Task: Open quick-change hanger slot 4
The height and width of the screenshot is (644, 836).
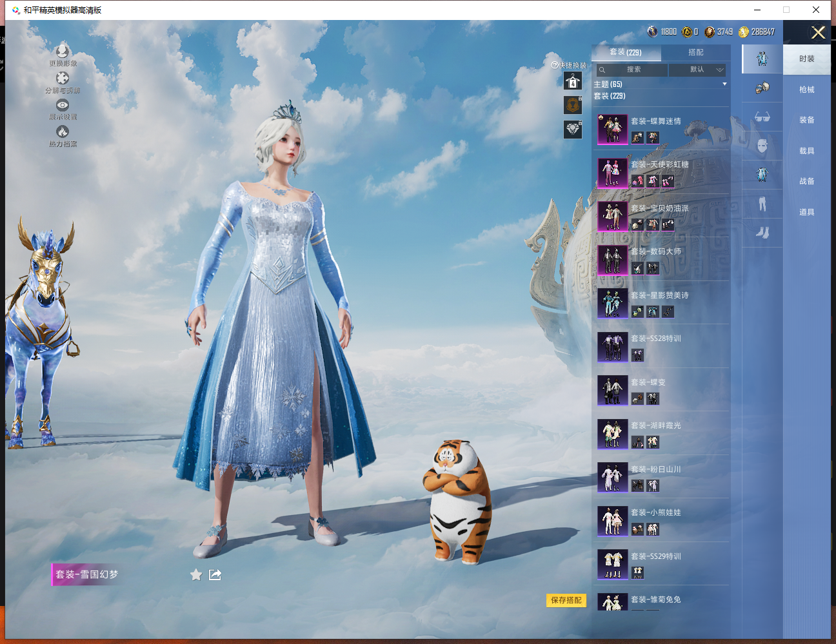Action: coord(573,81)
